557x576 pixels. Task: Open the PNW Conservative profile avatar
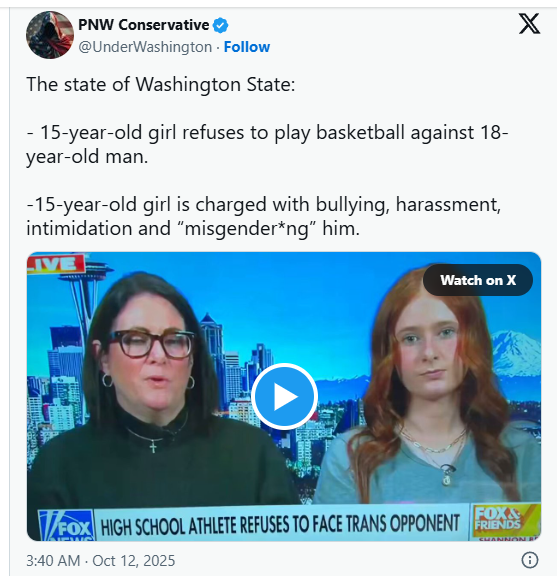50,35
